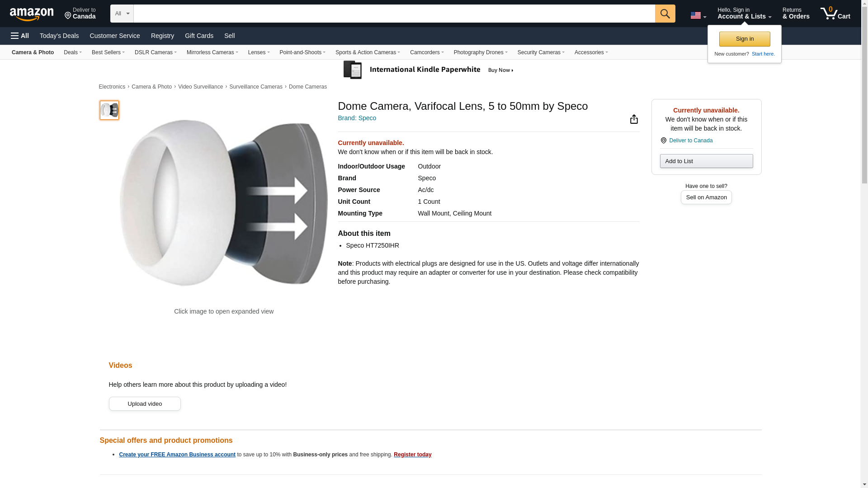Go to Gift Cards

199,36
